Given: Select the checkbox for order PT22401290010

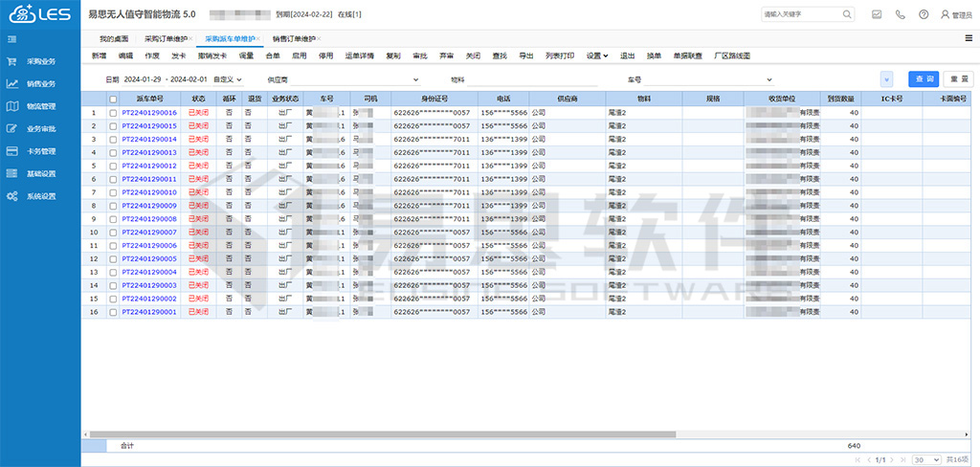Looking at the screenshot, I should (x=113, y=192).
